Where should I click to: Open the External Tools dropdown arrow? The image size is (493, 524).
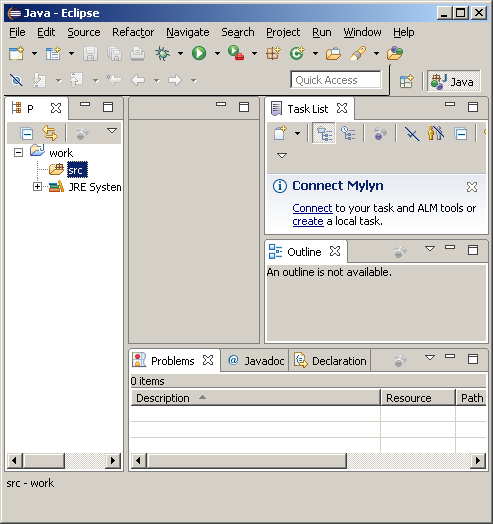click(x=254, y=53)
